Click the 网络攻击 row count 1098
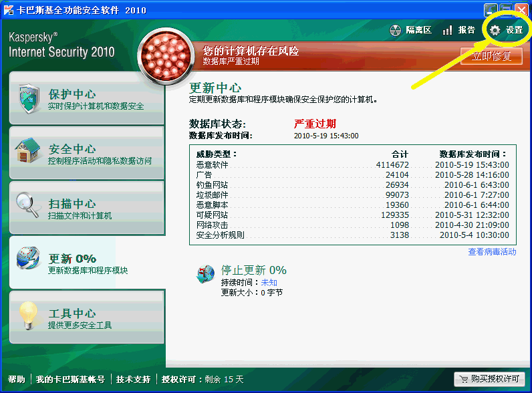 point(400,225)
